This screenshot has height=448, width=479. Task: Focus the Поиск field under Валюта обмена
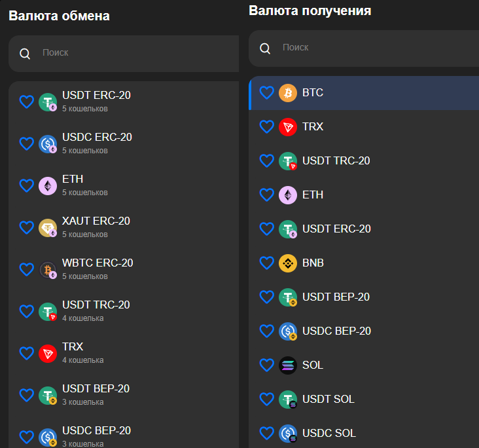point(124,54)
